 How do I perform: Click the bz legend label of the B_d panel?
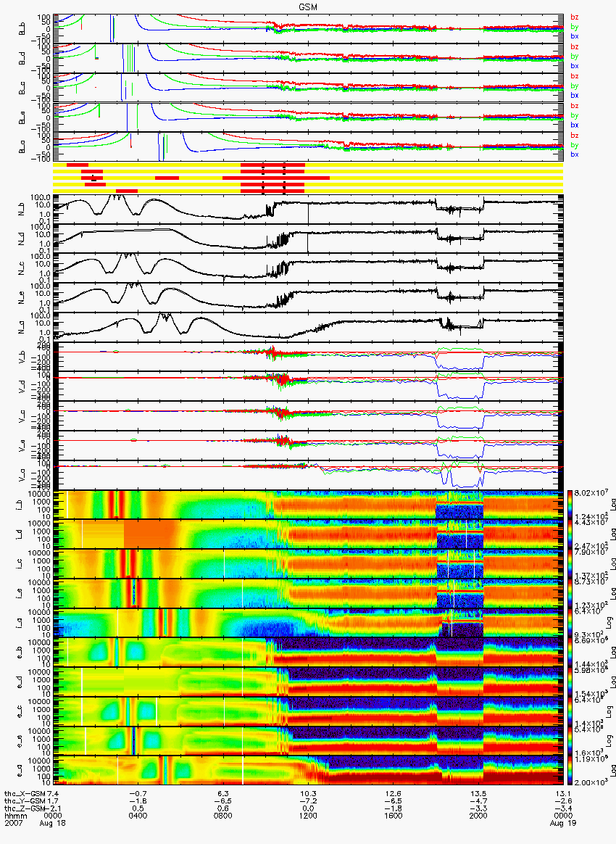click(x=575, y=47)
